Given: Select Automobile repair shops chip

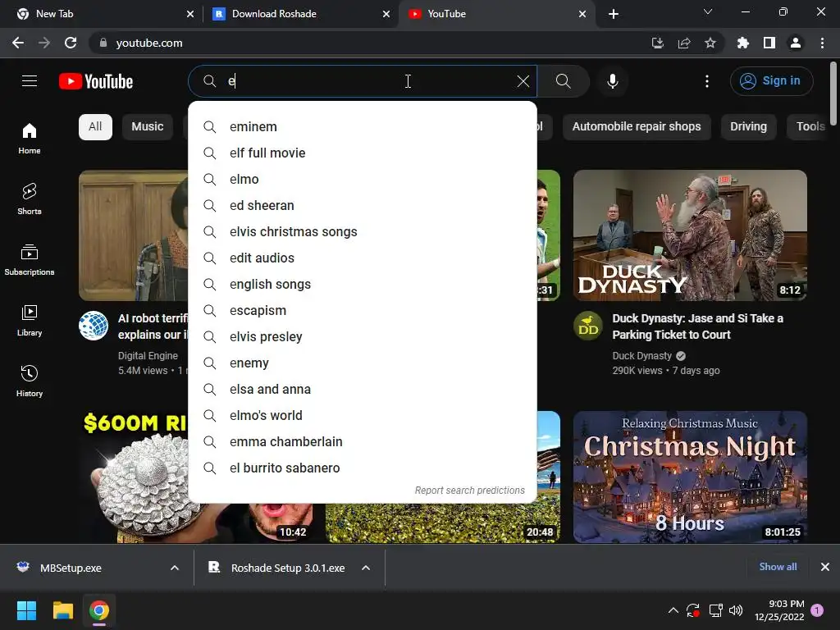Looking at the screenshot, I should click(x=637, y=127).
